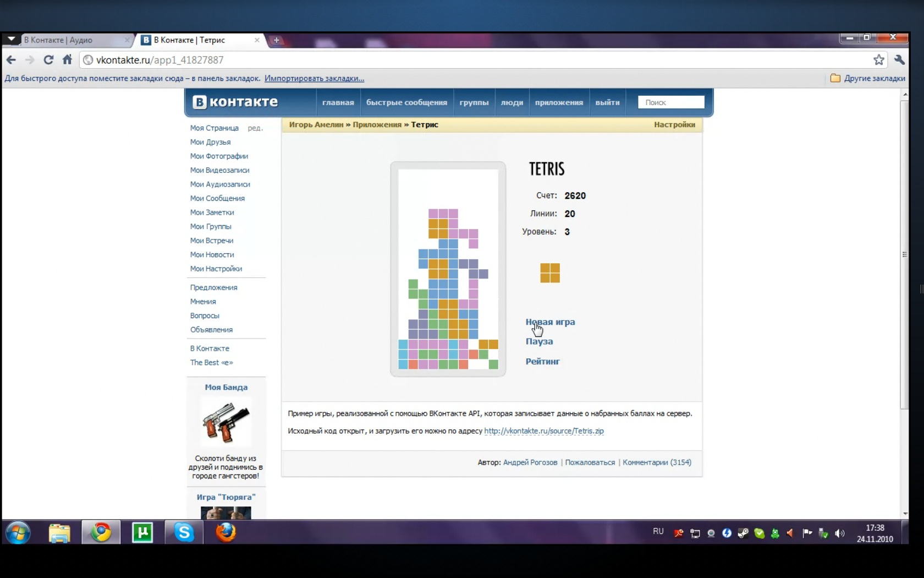Open 'Мои Аудиозаписи' in the sidebar
The width and height of the screenshot is (924, 578).
(x=220, y=184)
